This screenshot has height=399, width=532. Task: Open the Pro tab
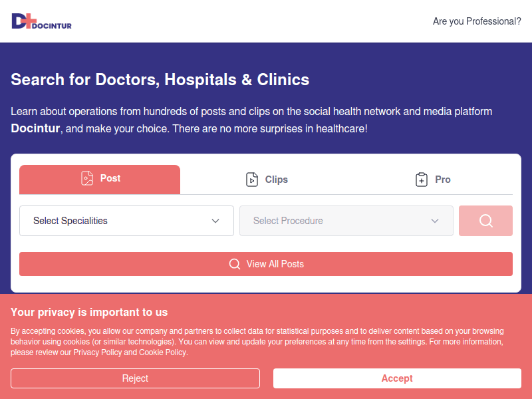coord(434,180)
